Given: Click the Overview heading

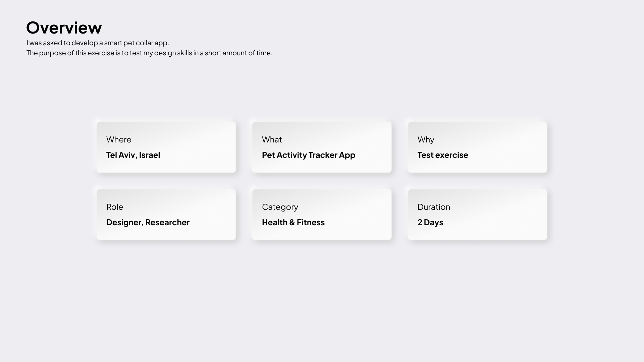Looking at the screenshot, I should point(64,27).
